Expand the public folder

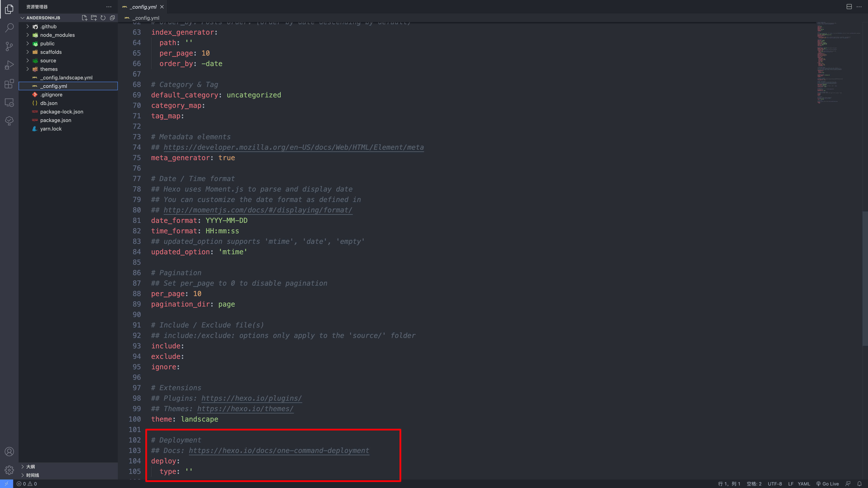(68, 43)
